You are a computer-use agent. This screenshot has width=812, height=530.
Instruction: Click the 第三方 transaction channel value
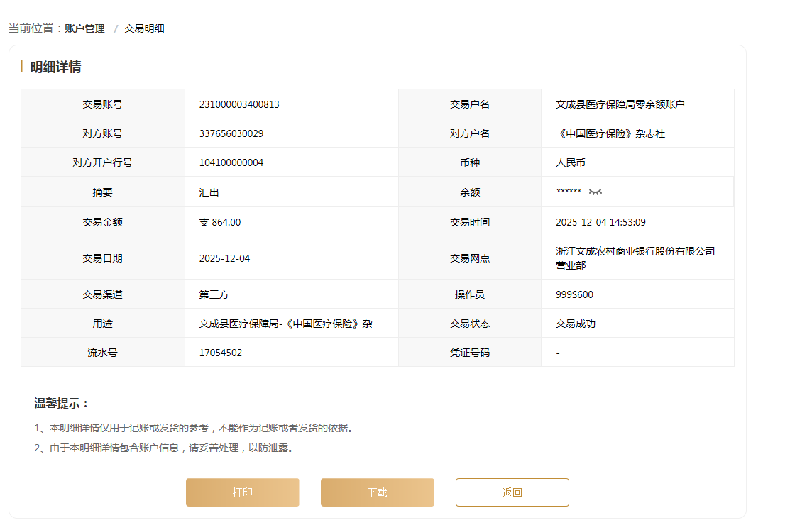pyautogui.click(x=214, y=294)
